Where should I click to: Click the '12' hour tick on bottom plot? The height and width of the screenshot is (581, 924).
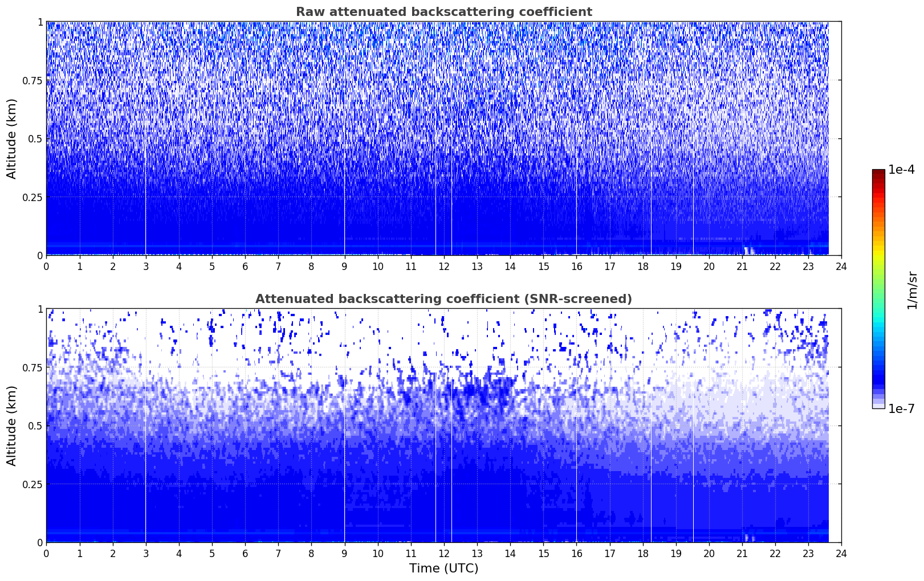[443, 554]
